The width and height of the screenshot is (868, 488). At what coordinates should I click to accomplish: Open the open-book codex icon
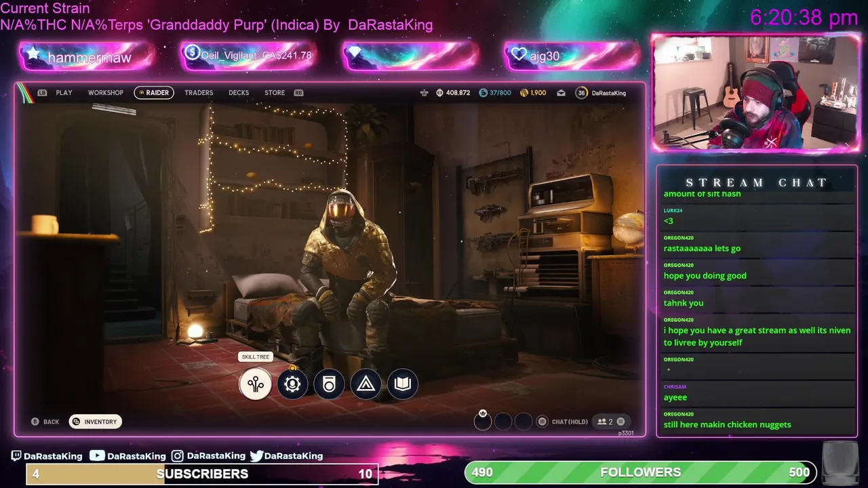403,384
